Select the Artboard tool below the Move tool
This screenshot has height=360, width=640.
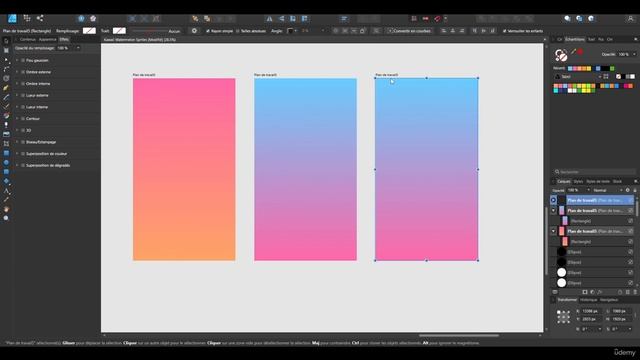click(6, 50)
